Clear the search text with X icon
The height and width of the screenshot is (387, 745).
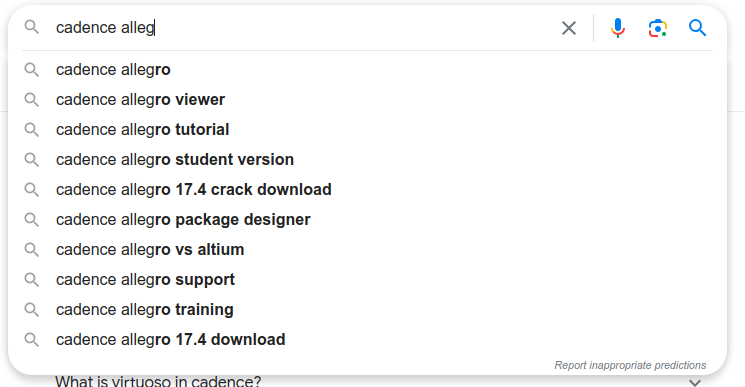[x=569, y=28]
